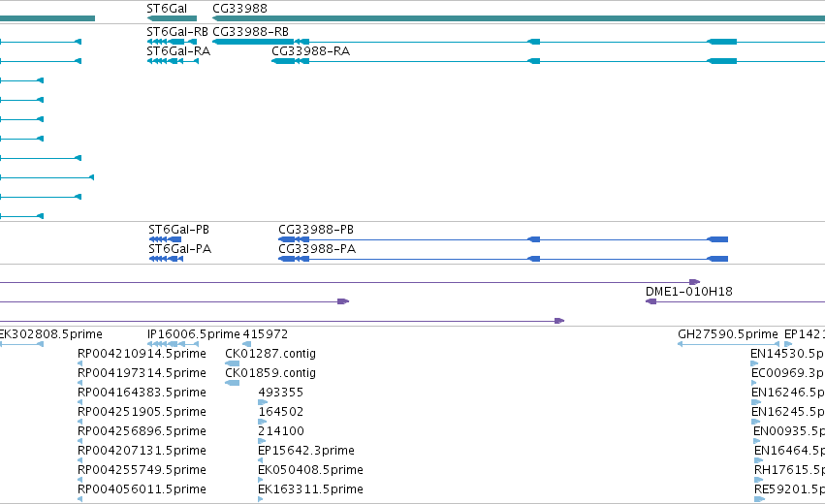Viewport: 825px width, 504px height.
Task: Select the GH27590.5prime EST glyph line
Action: [x=729, y=344]
